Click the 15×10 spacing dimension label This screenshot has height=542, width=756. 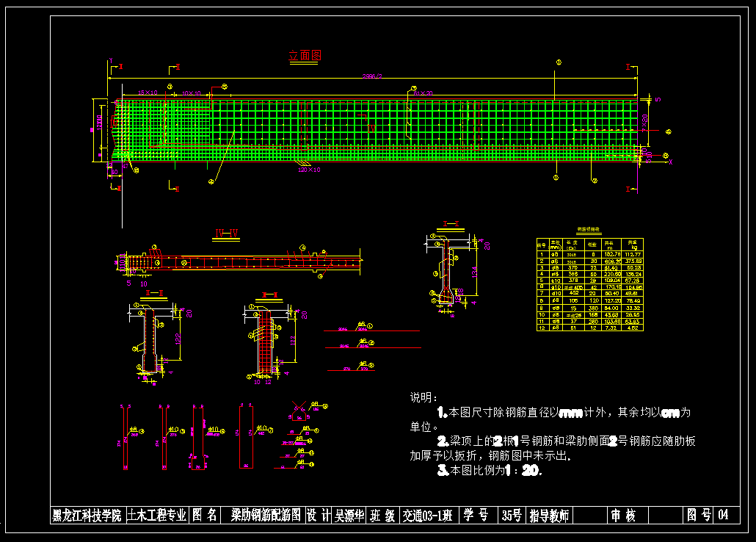[147, 93]
